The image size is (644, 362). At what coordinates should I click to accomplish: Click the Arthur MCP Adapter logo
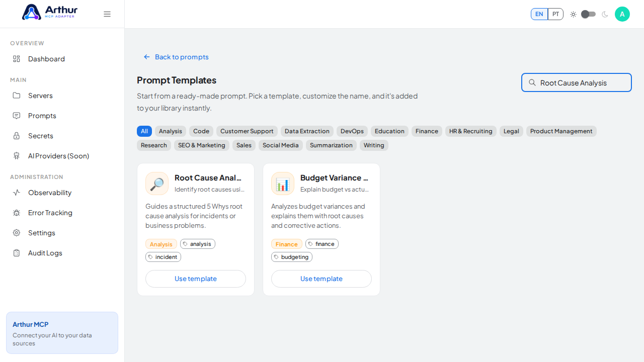(x=50, y=12)
